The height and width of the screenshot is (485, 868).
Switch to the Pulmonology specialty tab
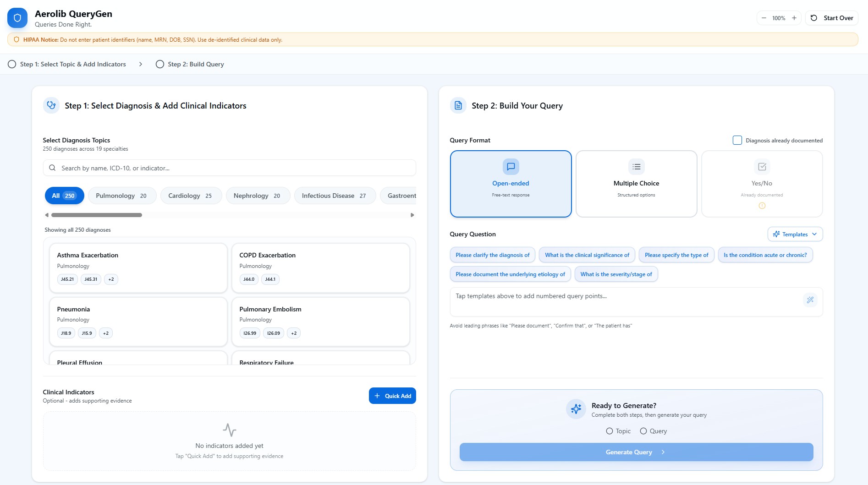pyautogui.click(x=121, y=196)
